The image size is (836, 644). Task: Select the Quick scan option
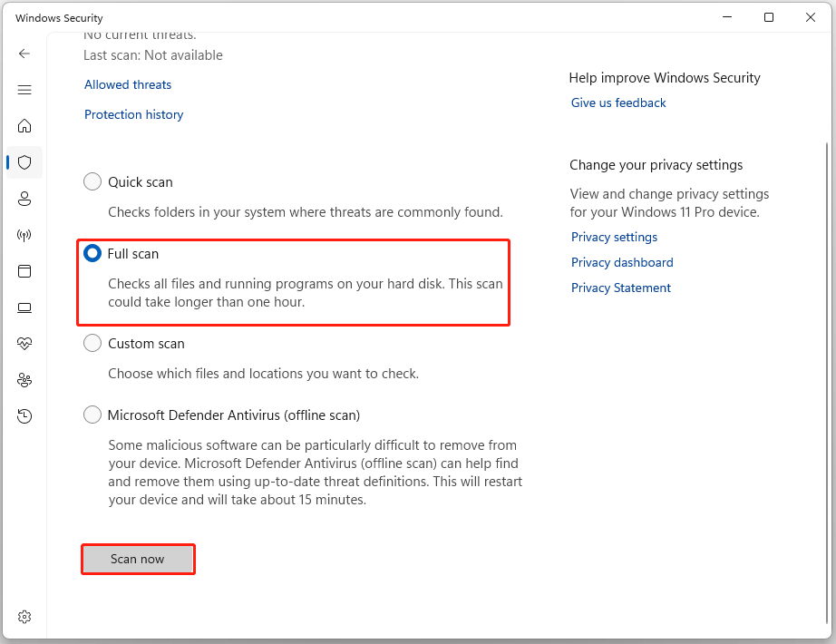pyautogui.click(x=92, y=181)
